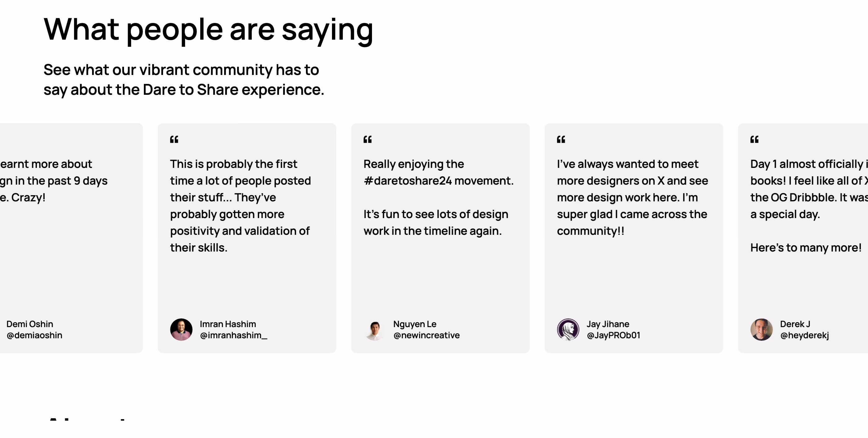Open the @JayPROb01 handle
Viewport: 868px width, 438px height.
coord(613,335)
